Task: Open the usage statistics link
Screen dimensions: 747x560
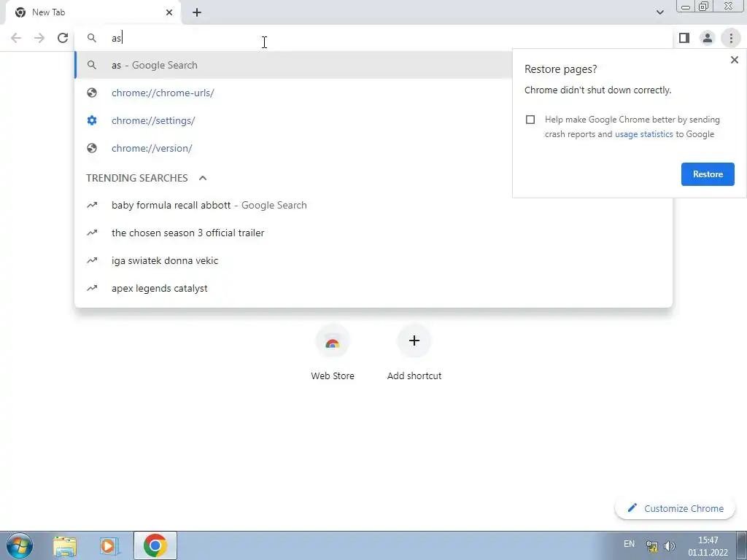Action: [x=643, y=134]
